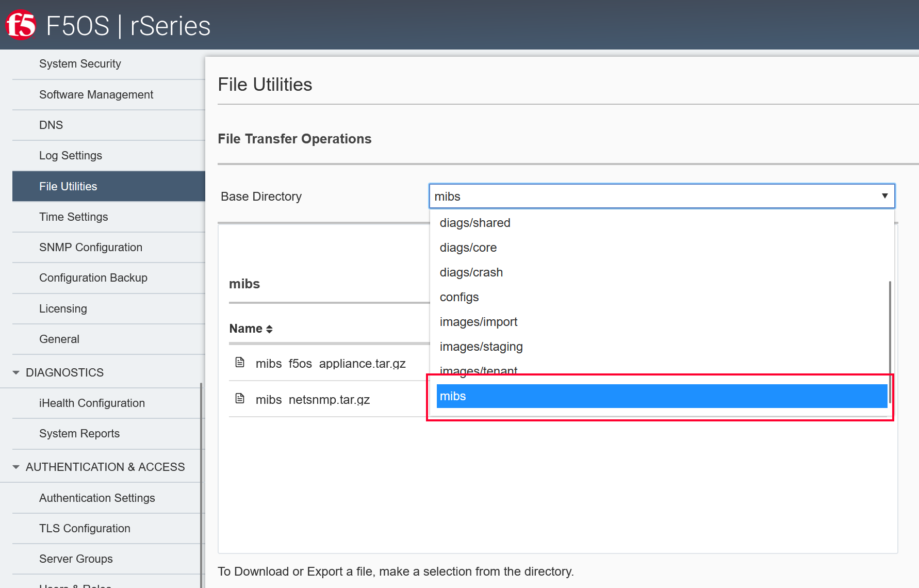Select the mibs f5os appliance.tar.gz file
Viewport: 919px width, 588px height.
coord(331,364)
